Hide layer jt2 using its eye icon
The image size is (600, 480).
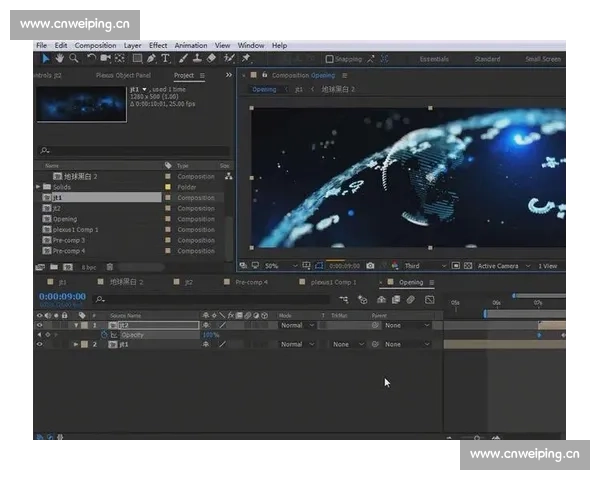coord(40,325)
